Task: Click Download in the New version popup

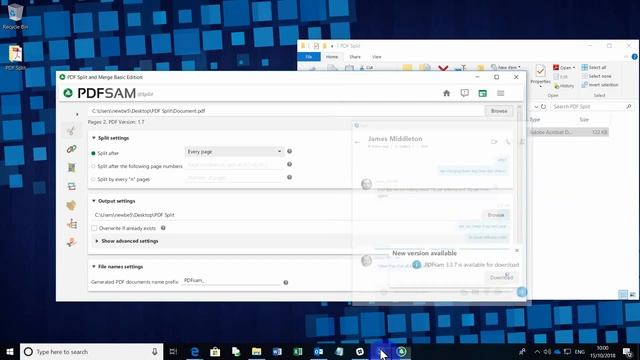Action: pyautogui.click(x=501, y=278)
